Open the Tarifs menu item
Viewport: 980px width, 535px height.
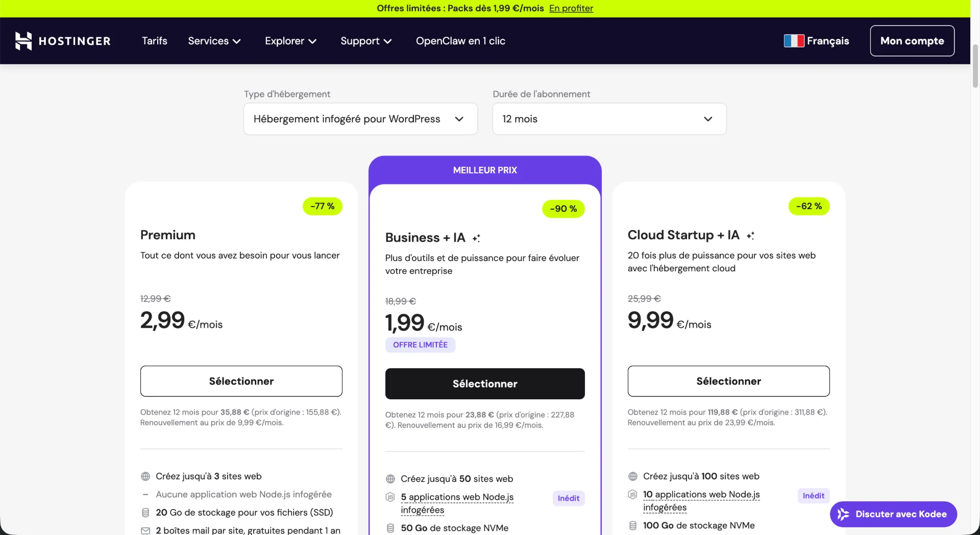pyautogui.click(x=154, y=41)
